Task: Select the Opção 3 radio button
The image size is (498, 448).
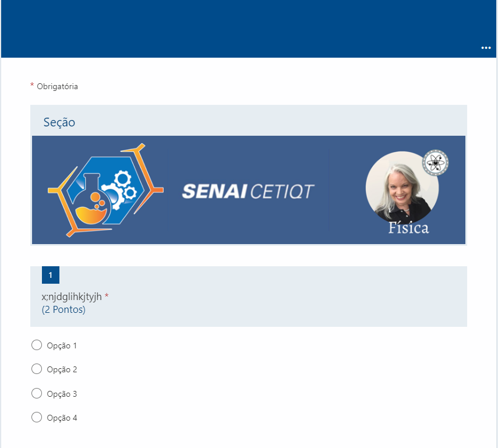Action: 37,393
